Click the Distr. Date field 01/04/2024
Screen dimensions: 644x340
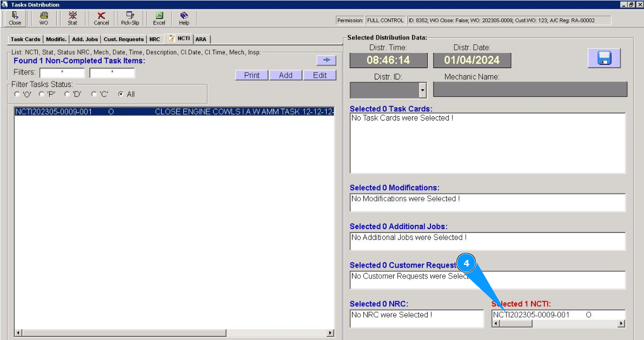[x=472, y=61]
